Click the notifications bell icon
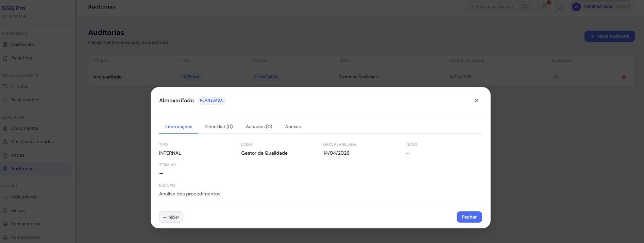Screen dimensions: 644x243 click(x=544, y=7)
